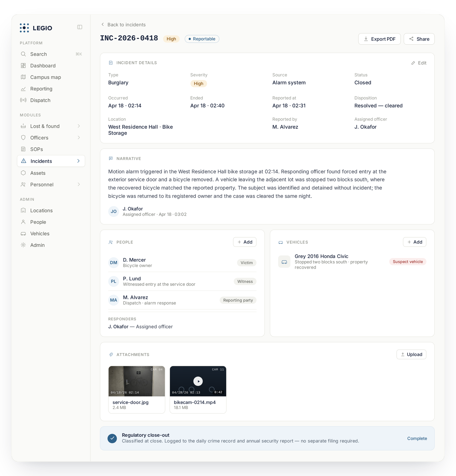Open the Reporting section
The height and width of the screenshot is (476, 456).
point(51,89)
